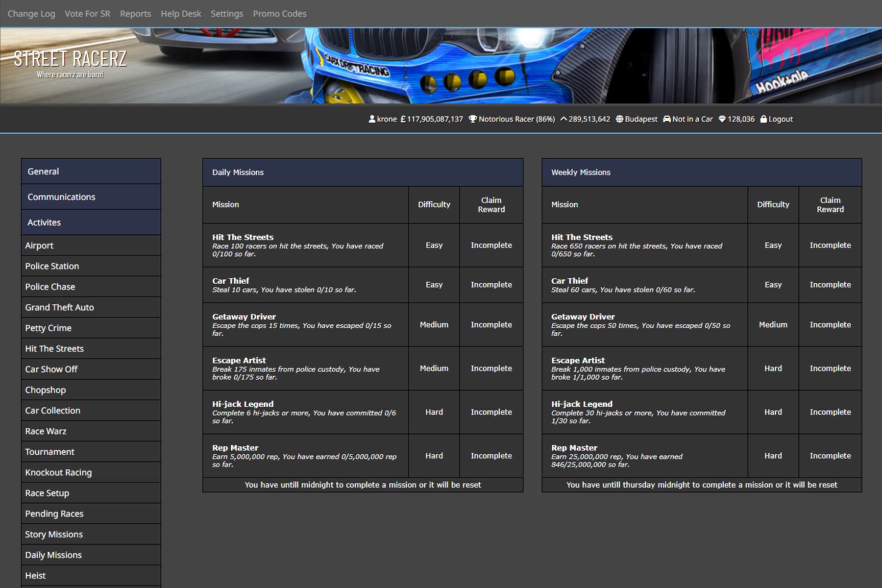Select Grand Theft Auto in the sidebar
Image resolution: width=882 pixels, height=588 pixels.
[x=91, y=307]
